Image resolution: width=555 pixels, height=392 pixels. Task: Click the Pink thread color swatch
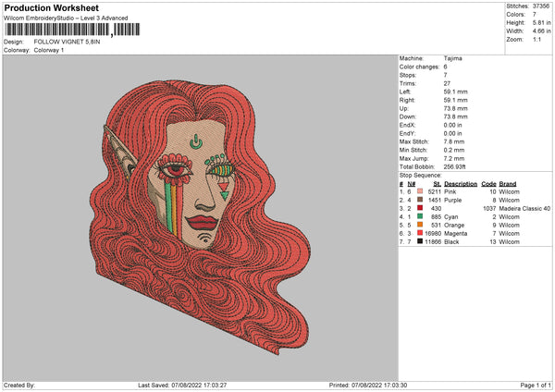[420, 191]
